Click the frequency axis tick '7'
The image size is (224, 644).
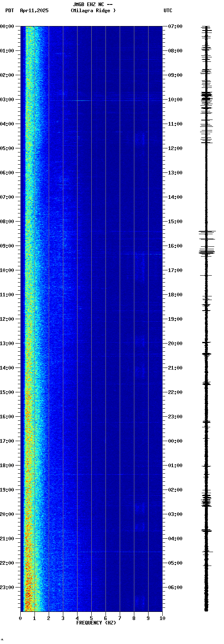tap(120, 618)
